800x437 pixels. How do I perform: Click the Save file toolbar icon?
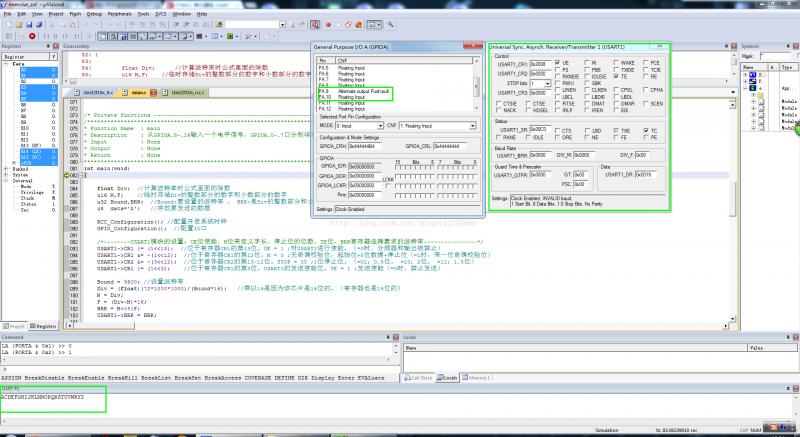click(30, 25)
